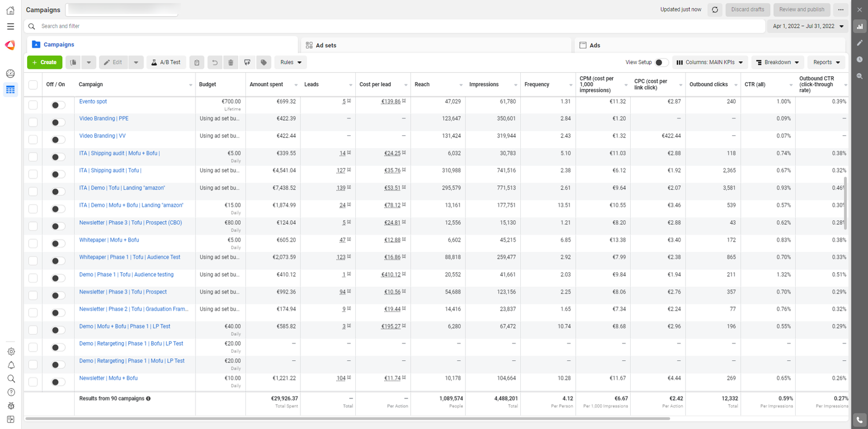Open the three-dot more options menu
Image resolution: width=868 pixels, height=429 pixels.
(x=841, y=10)
